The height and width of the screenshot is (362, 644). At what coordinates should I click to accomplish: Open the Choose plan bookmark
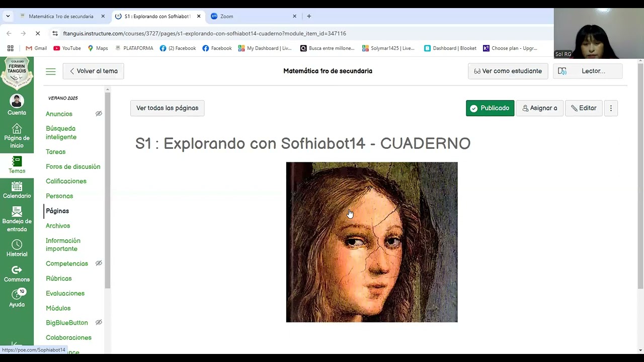click(x=510, y=48)
